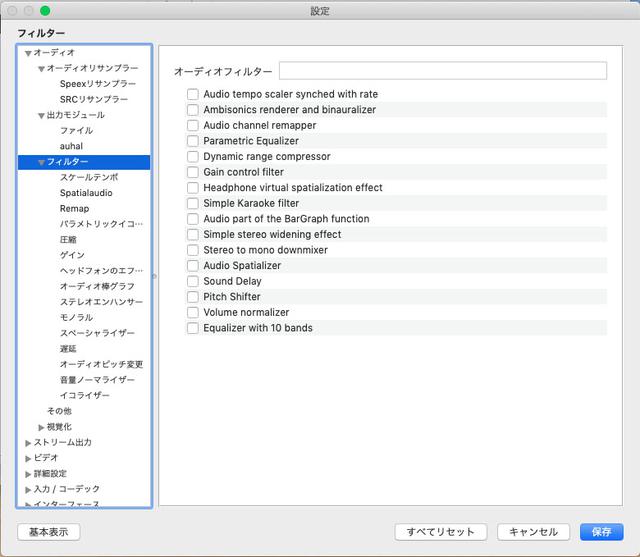
Task: Enable Audio tempo scaler synched with rate
Action: 193,94
